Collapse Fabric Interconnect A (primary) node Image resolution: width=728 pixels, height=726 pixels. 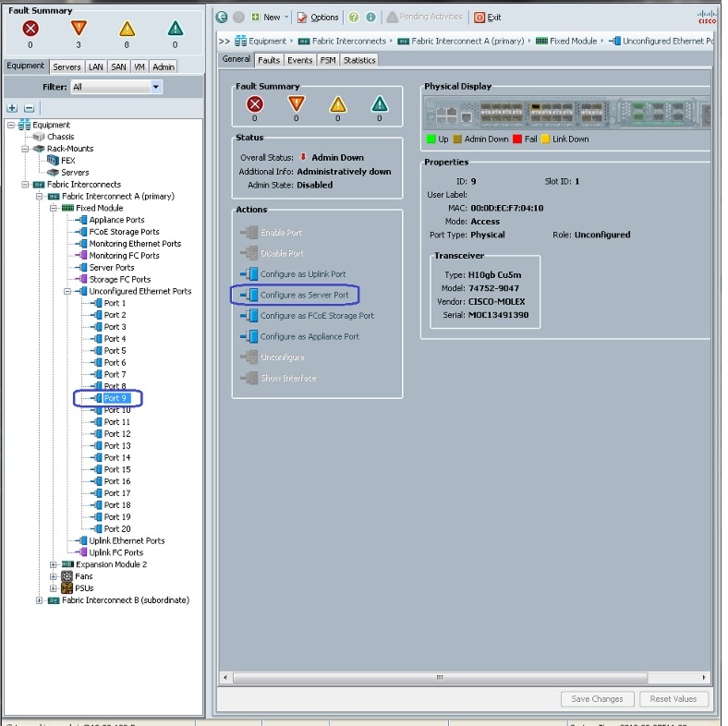pos(40,197)
